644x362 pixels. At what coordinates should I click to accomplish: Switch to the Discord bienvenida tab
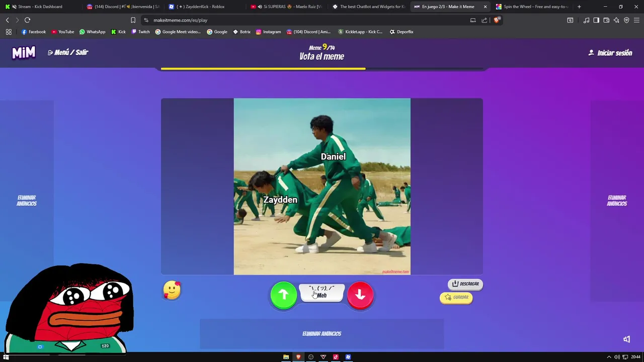(123, 7)
